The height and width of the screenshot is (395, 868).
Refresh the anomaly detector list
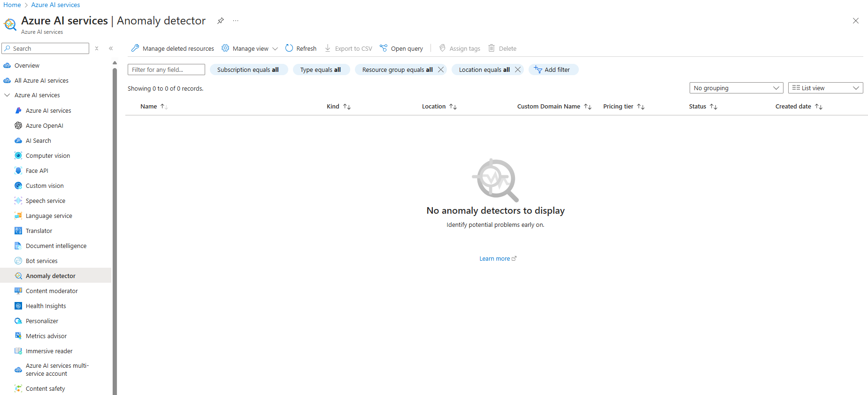(x=301, y=48)
